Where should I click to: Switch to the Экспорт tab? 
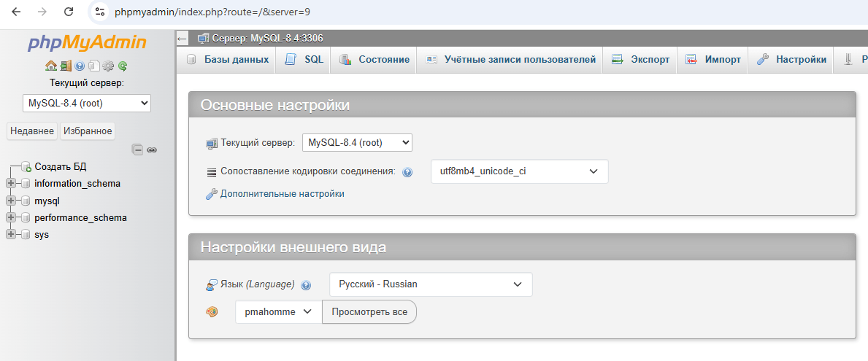coord(640,60)
